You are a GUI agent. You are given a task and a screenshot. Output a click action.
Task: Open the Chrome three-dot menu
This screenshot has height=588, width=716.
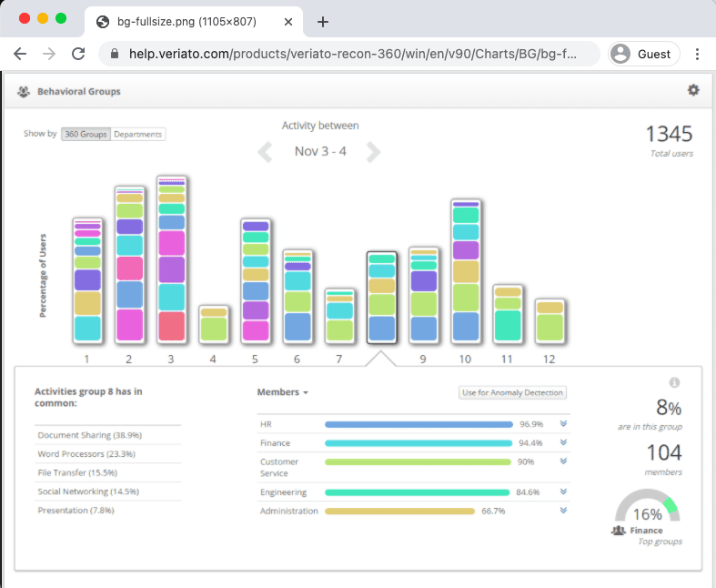(x=697, y=54)
